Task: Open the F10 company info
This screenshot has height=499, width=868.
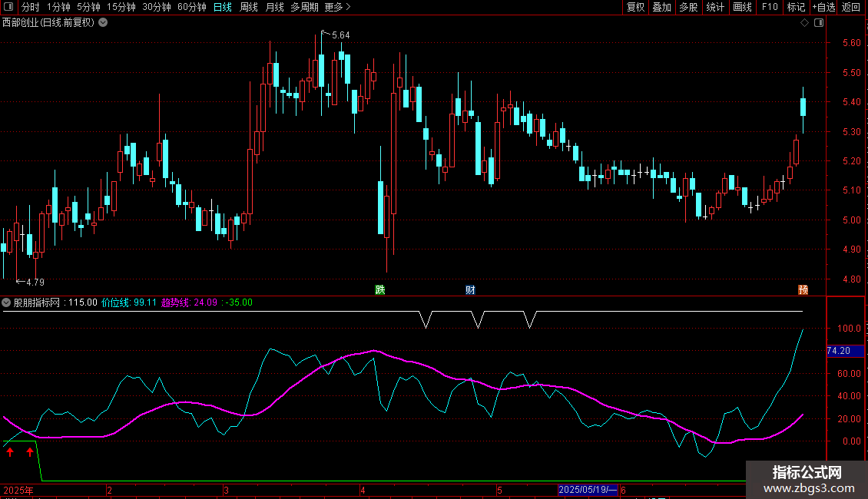Action: [x=770, y=7]
